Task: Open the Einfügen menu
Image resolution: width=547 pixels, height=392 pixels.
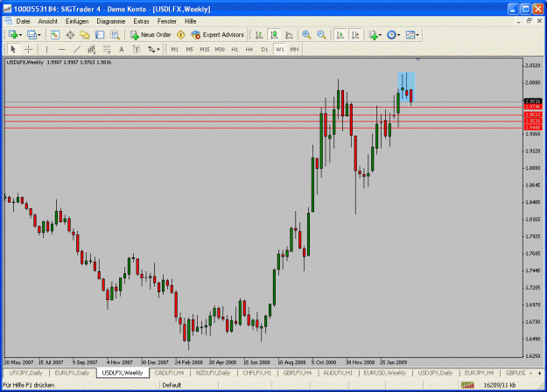Action: pyautogui.click(x=77, y=21)
